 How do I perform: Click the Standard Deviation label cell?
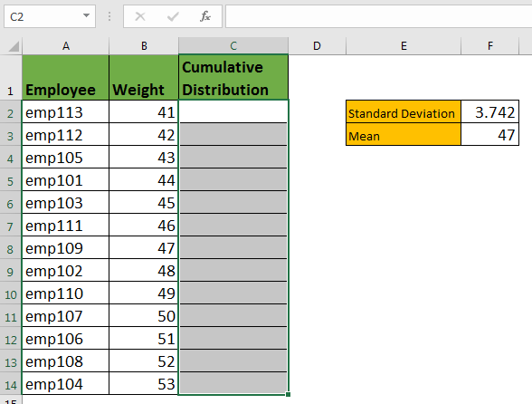tap(404, 111)
